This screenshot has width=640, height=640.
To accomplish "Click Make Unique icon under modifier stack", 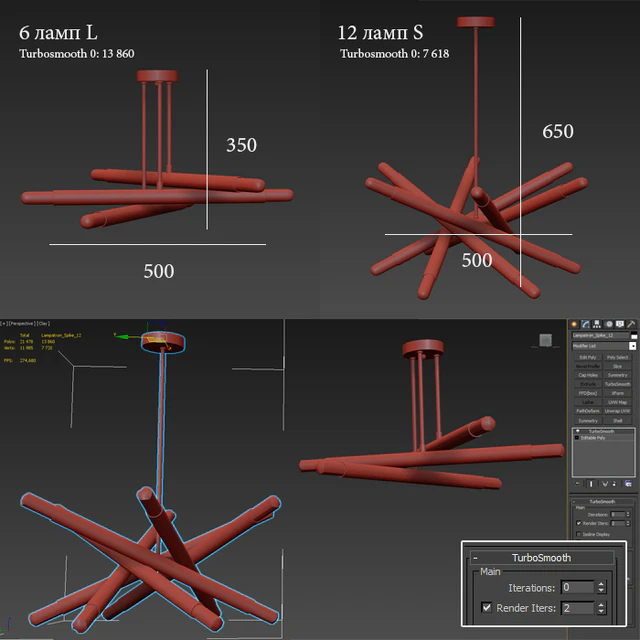I will point(604,484).
